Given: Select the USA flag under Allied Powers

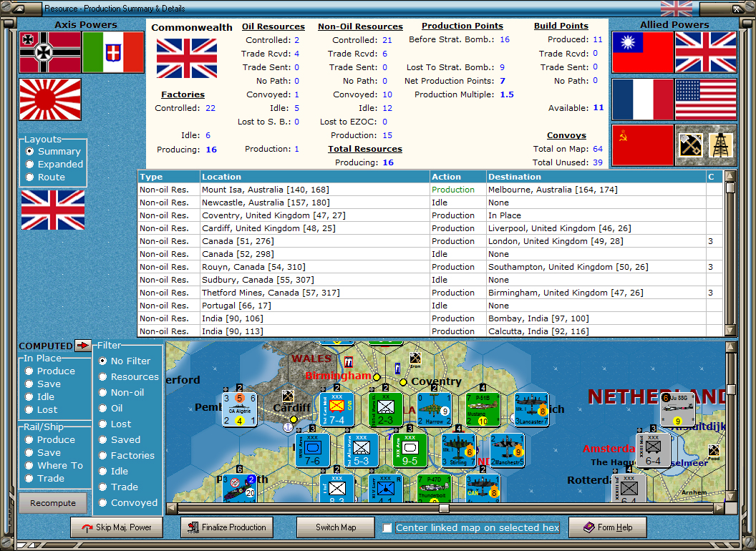Looking at the screenshot, I should tap(706, 99).
